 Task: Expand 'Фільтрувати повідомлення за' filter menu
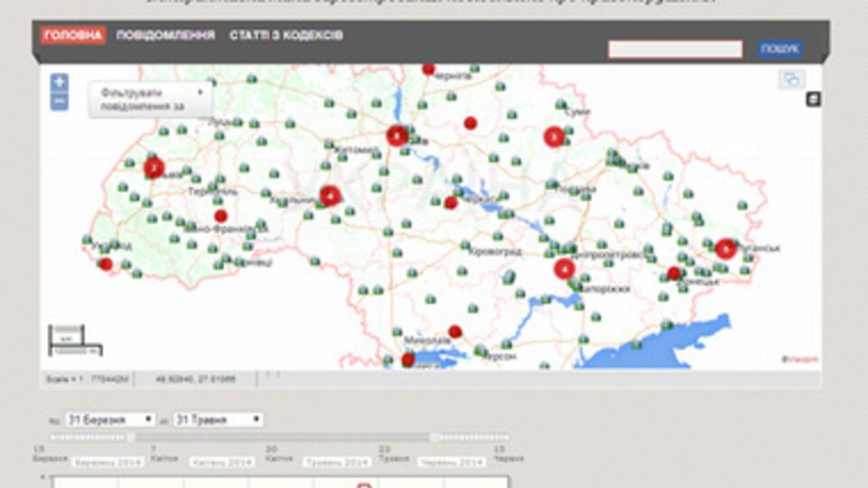[x=150, y=99]
